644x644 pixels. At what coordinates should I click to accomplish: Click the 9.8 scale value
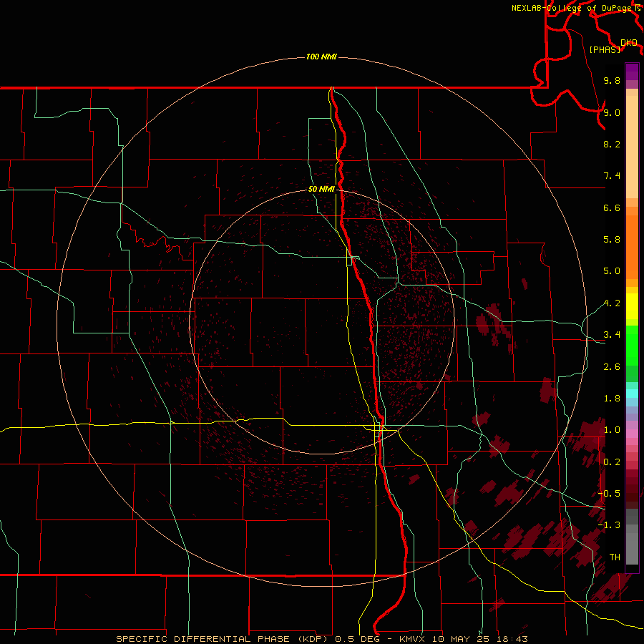(x=612, y=80)
